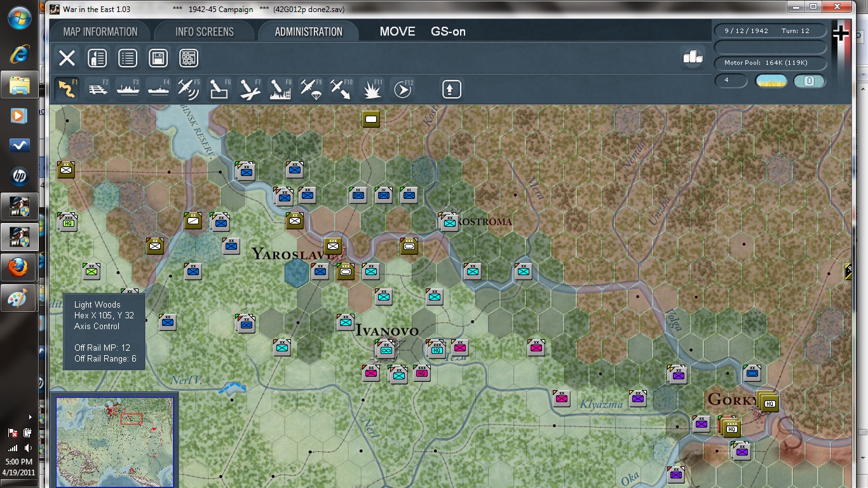Image resolution: width=868 pixels, height=488 pixels.
Task: Select the black-white Axis side flag indicator
Action: click(x=841, y=33)
